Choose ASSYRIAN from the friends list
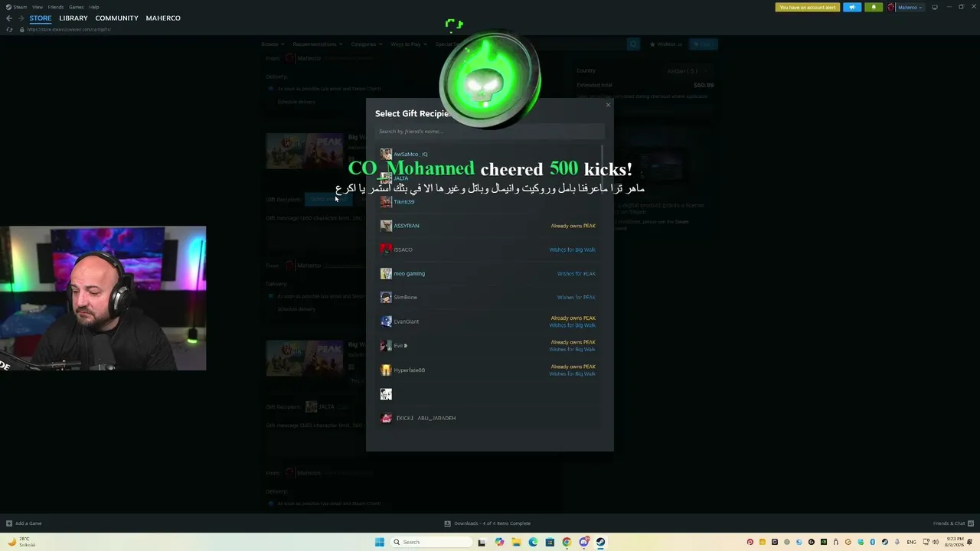The height and width of the screenshot is (551, 980). click(x=489, y=226)
